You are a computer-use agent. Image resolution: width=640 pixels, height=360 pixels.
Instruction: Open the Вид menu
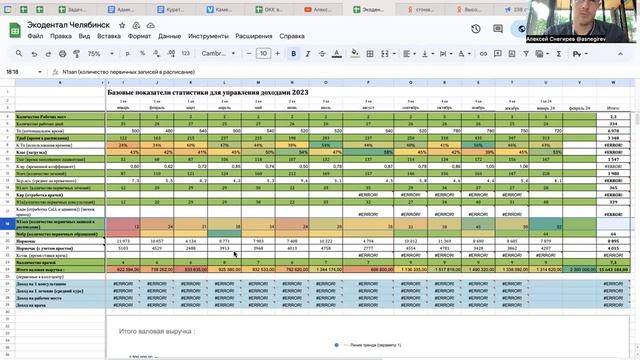(x=84, y=36)
